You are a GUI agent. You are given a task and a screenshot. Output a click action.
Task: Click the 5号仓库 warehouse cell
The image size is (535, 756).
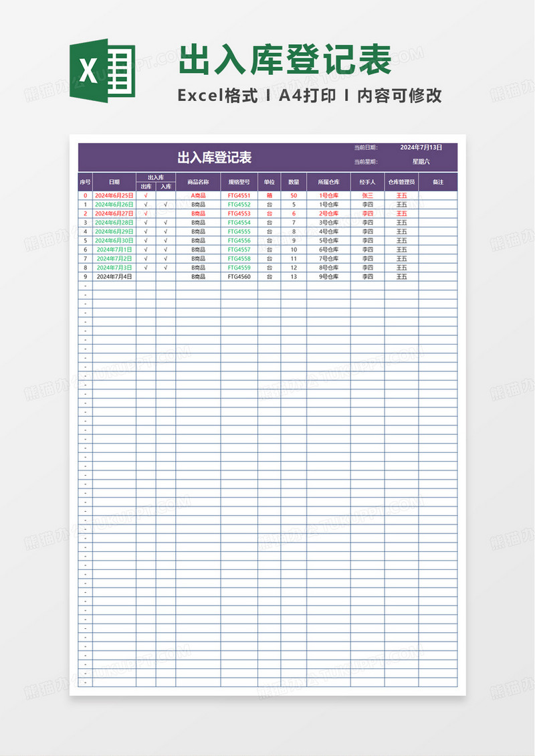[x=329, y=241]
